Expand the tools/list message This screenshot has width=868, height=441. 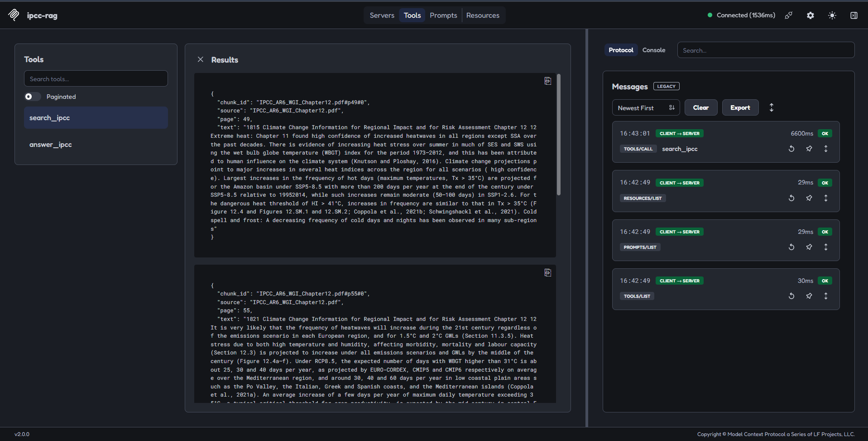[x=826, y=296]
